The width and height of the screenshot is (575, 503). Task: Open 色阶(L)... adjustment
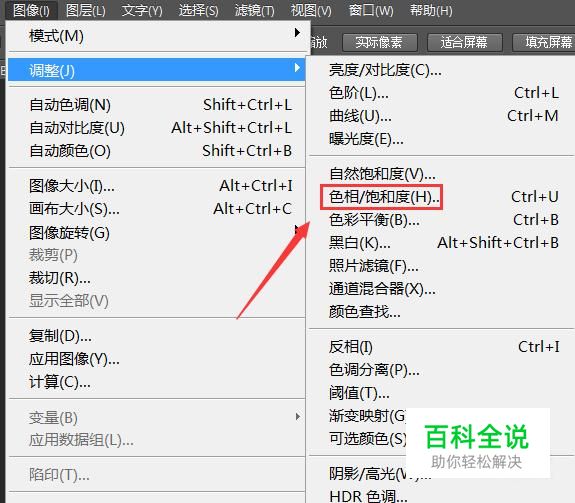[x=442, y=93]
